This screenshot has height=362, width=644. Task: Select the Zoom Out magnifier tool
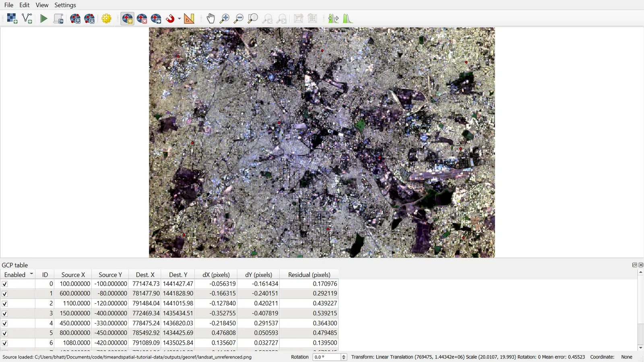[239, 19]
